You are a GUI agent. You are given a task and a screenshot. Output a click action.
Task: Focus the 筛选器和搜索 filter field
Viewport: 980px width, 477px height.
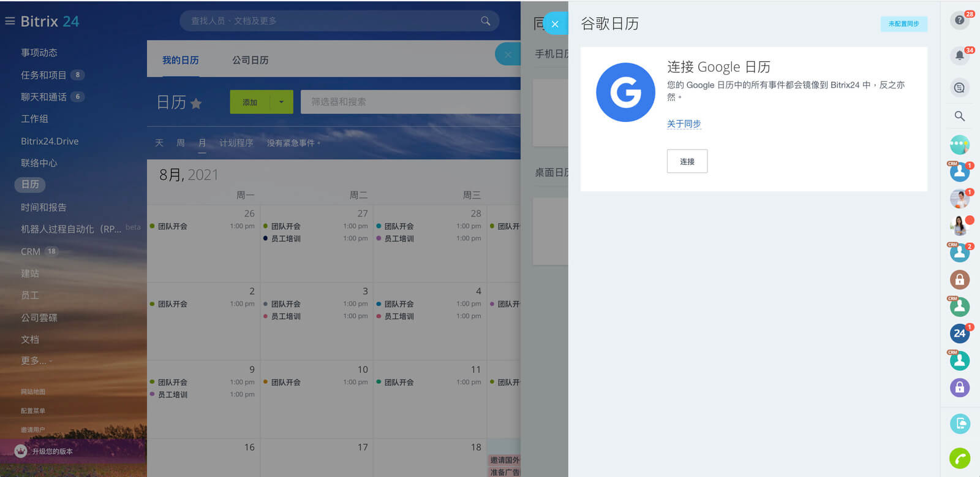pyautogui.click(x=410, y=102)
